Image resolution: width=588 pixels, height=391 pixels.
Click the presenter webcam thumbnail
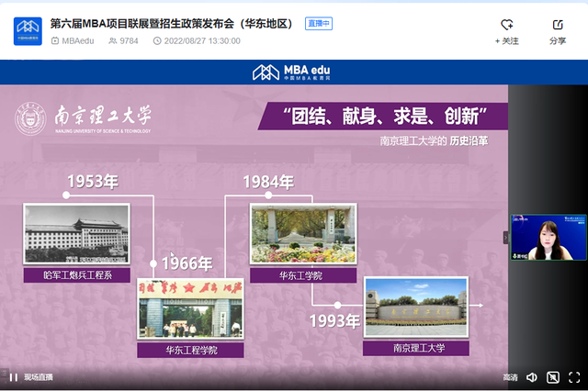coord(548,237)
